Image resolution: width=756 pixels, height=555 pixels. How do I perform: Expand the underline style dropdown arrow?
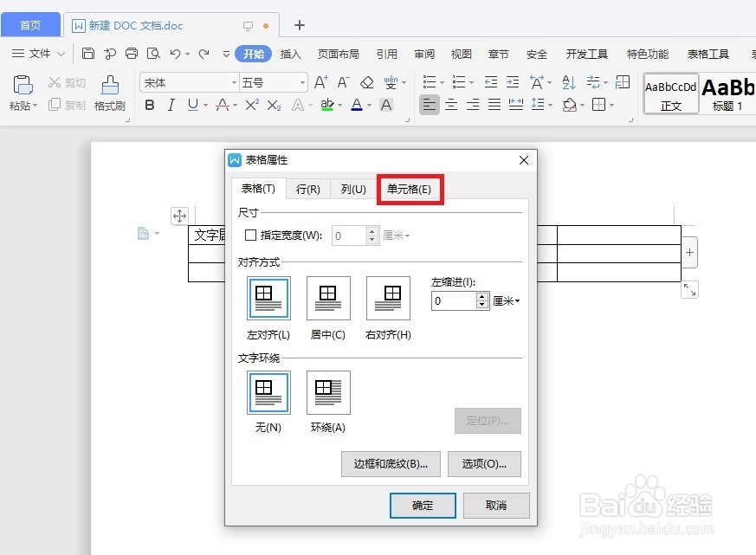point(206,104)
